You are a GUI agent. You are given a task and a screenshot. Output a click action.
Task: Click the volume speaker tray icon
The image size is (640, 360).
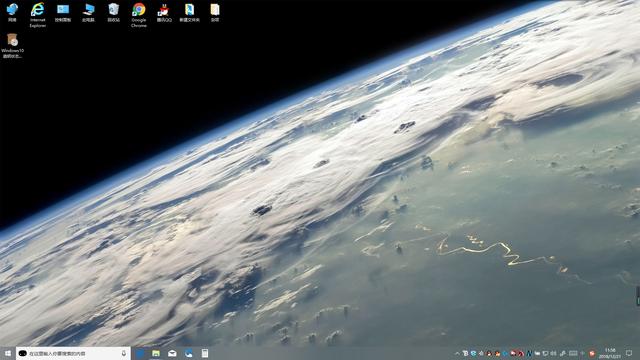point(553,353)
